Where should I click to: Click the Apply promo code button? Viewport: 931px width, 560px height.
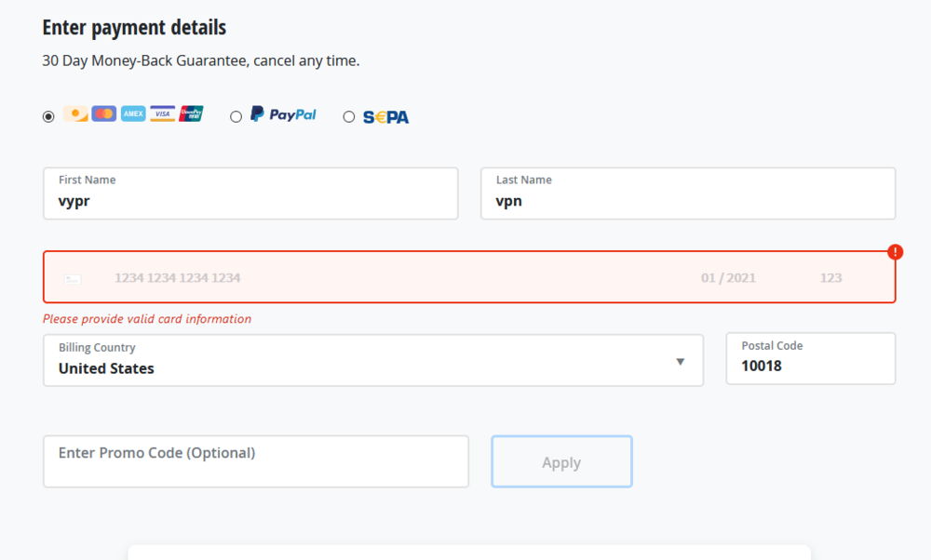tap(561, 462)
